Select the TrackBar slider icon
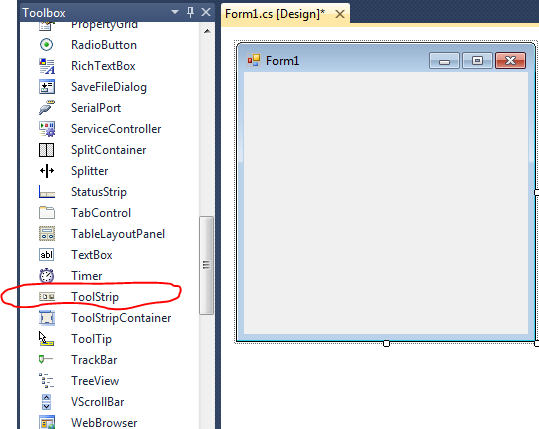Viewport: 539px width, 429px height. tap(45, 360)
